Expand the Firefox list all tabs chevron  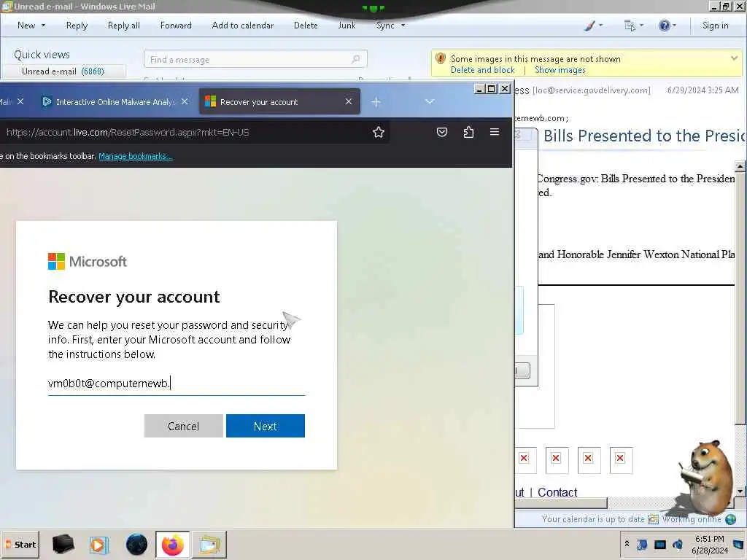click(x=429, y=101)
